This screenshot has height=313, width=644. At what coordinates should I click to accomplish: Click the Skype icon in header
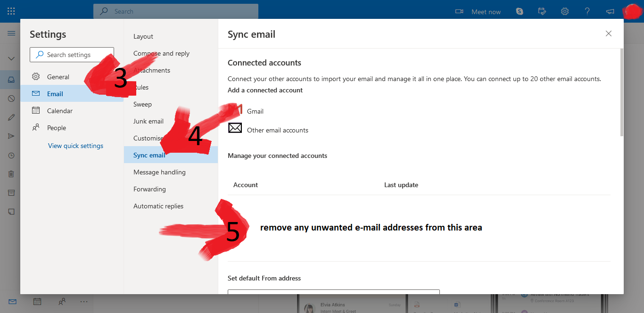[520, 11]
